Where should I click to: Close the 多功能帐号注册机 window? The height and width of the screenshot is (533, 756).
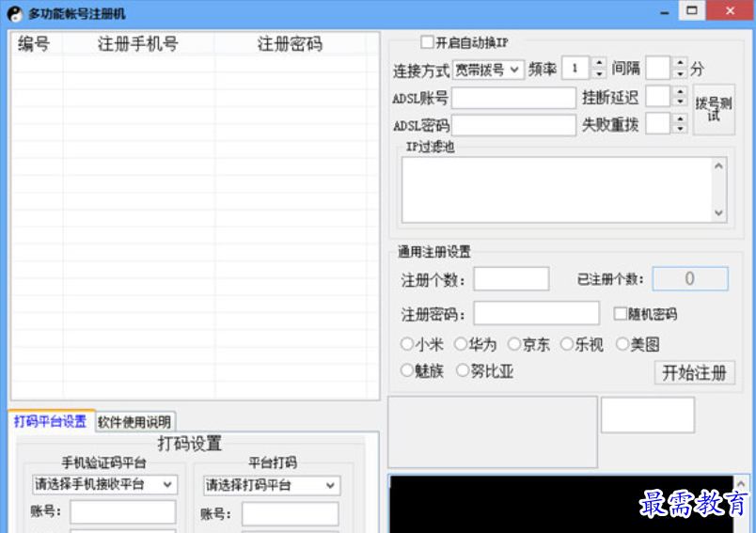[x=730, y=10]
